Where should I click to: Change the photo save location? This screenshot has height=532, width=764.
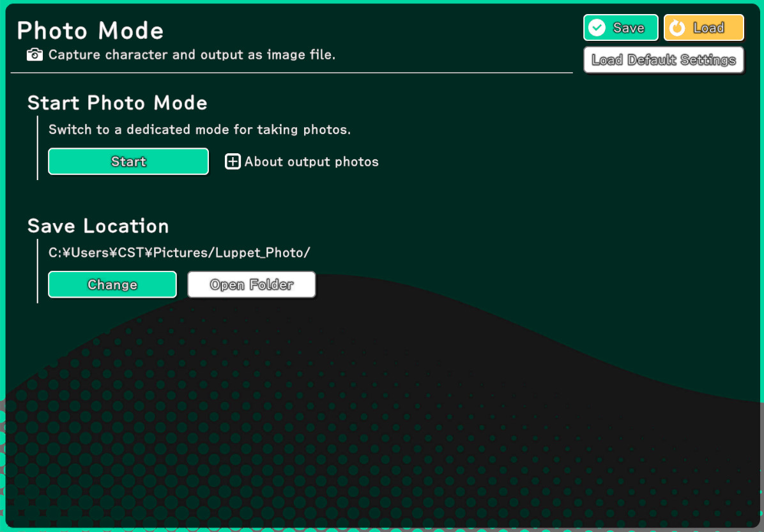coord(112,285)
